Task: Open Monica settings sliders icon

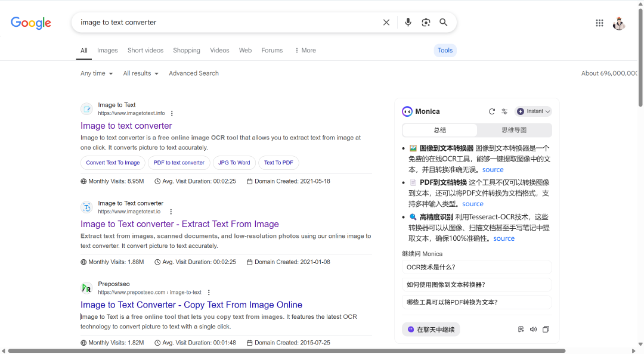Action: 504,111
